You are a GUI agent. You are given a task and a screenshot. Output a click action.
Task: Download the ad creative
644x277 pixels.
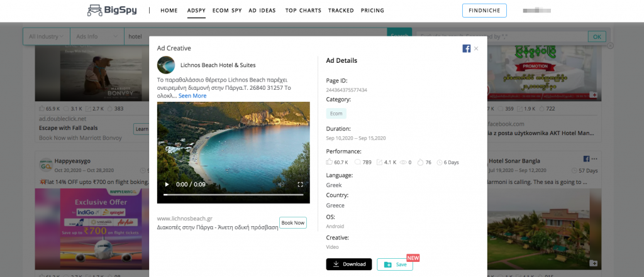pyautogui.click(x=348, y=264)
